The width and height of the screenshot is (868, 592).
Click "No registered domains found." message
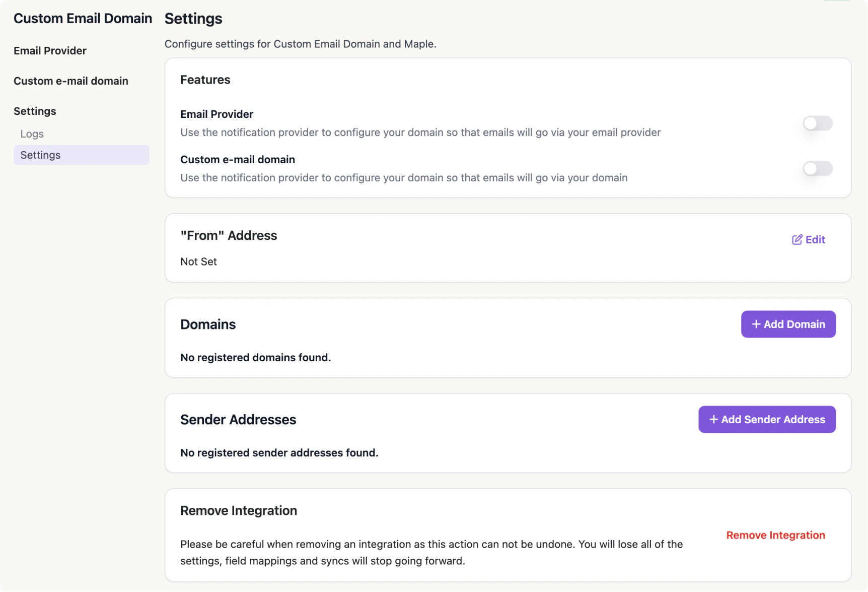pyautogui.click(x=255, y=358)
